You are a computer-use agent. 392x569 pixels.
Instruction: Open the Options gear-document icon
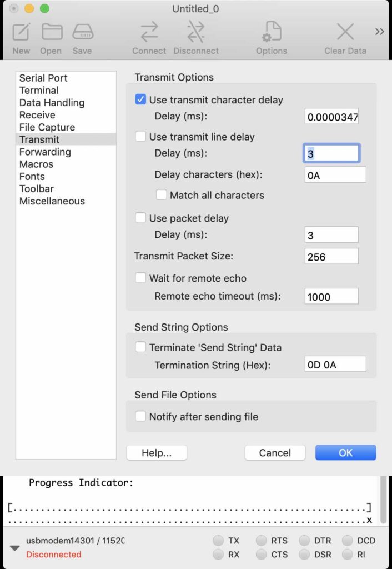(x=271, y=32)
